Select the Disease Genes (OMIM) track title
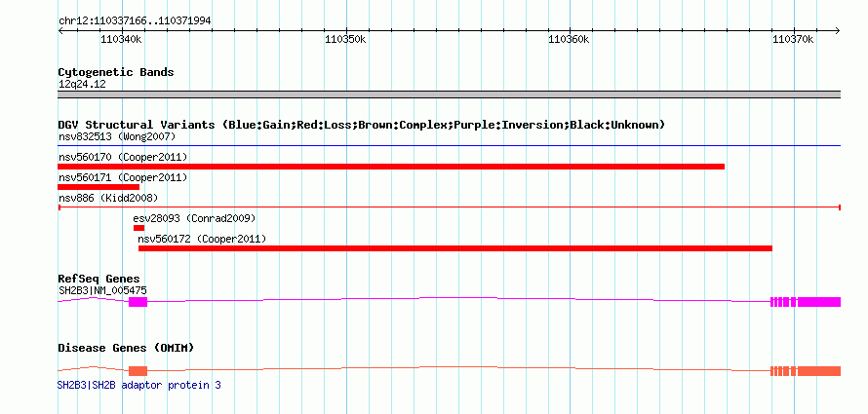This screenshot has width=868, height=414. coord(126,348)
